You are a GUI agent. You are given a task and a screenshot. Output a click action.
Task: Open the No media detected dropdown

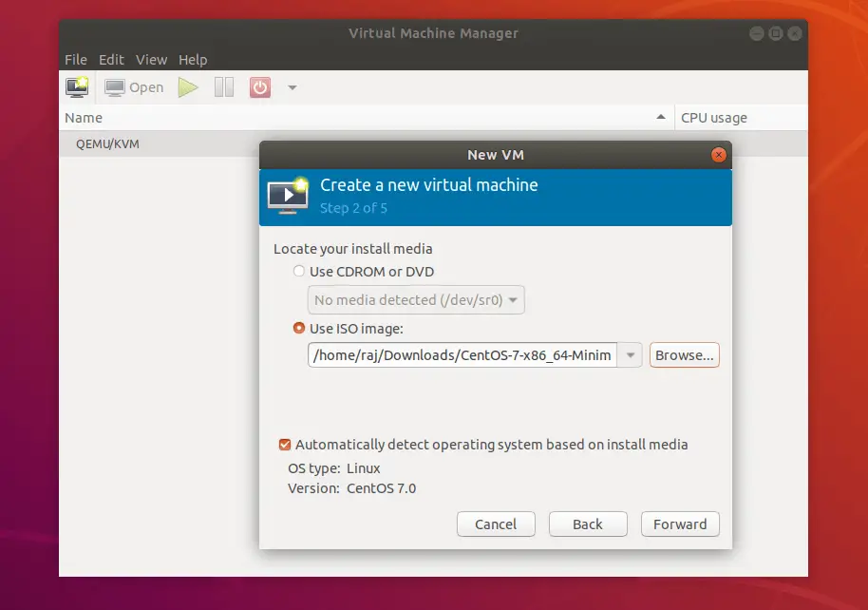tap(416, 299)
